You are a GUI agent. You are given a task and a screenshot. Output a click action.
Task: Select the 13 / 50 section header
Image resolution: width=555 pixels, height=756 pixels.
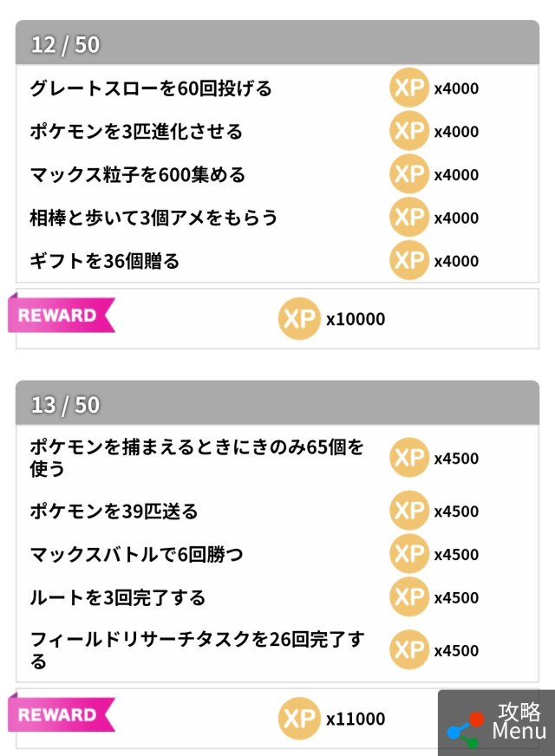coord(277,404)
